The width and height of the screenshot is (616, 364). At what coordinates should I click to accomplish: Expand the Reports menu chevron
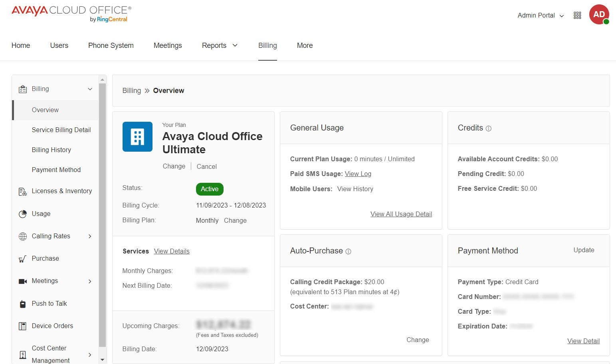click(235, 45)
